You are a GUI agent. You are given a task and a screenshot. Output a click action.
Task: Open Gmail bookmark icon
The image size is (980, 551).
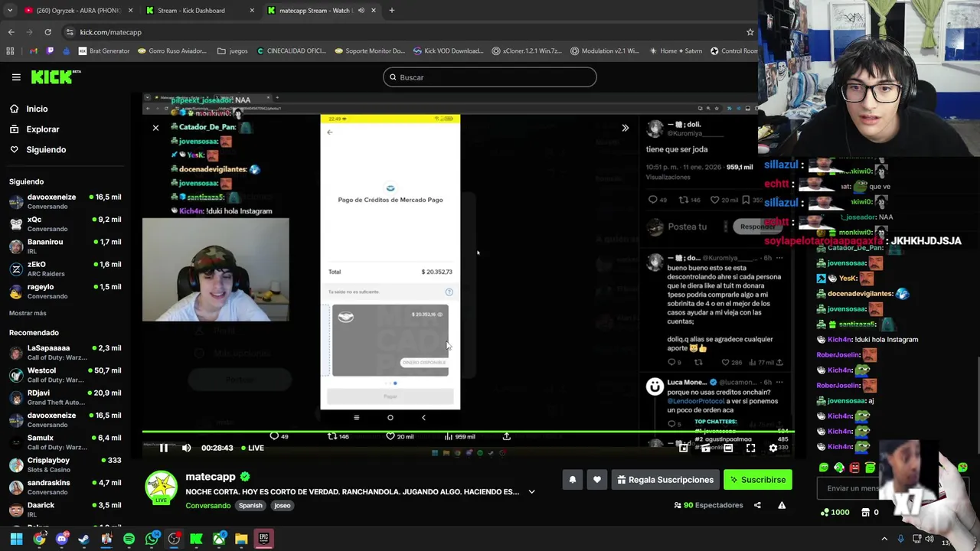point(33,51)
